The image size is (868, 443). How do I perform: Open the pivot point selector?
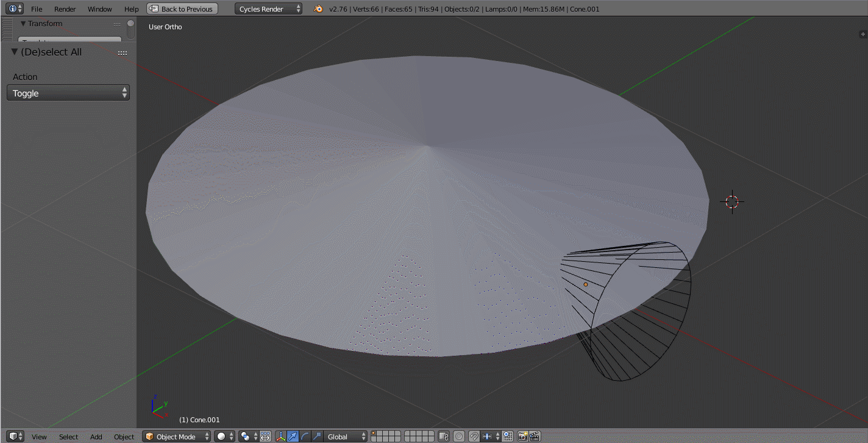(249, 436)
